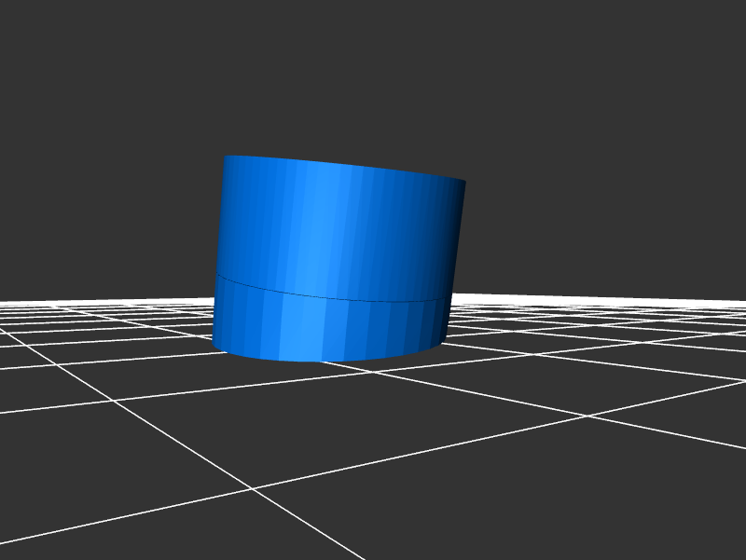Pick the cylinder's top-right corner edge
Screen dimensions: 746x560
click(463, 183)
